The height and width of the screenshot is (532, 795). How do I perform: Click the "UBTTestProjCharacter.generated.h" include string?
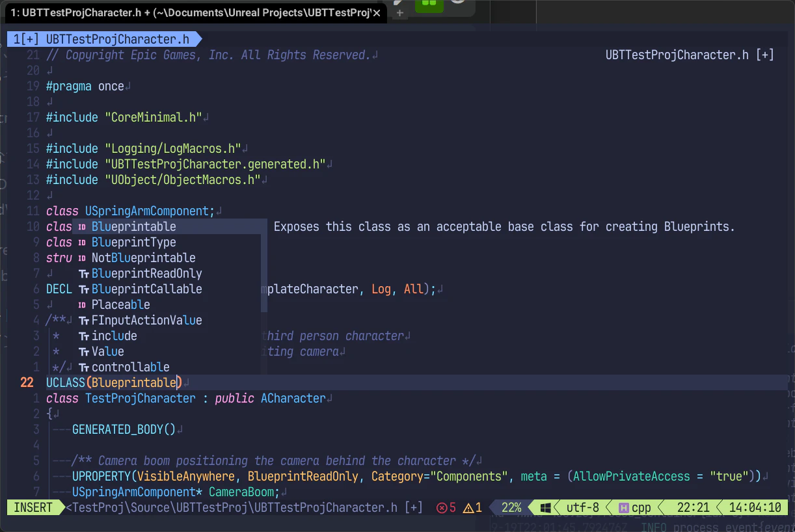pos(215,164)
